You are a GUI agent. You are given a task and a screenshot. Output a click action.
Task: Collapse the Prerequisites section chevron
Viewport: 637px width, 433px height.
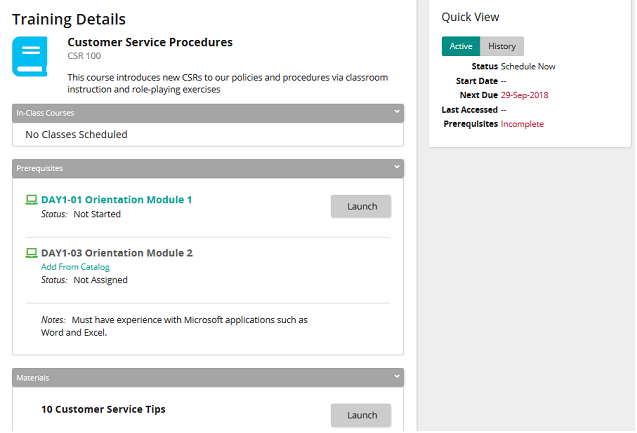tap(396, 167)
